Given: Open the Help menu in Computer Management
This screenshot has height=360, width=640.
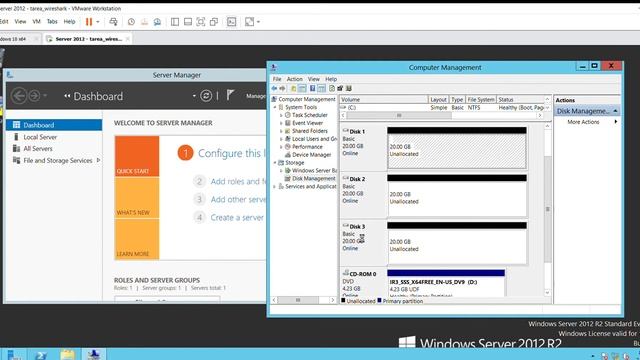Looking at the screenshot, I should 331,79.
